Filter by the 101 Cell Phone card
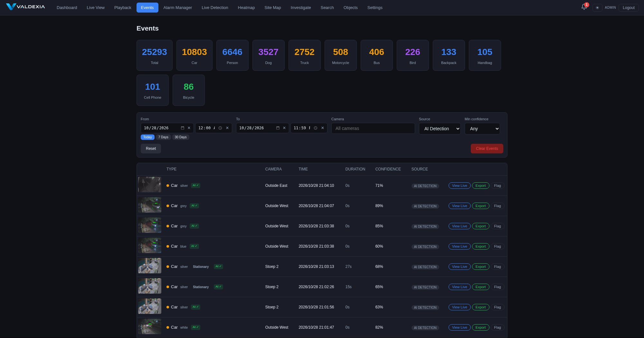 (153, 90)
